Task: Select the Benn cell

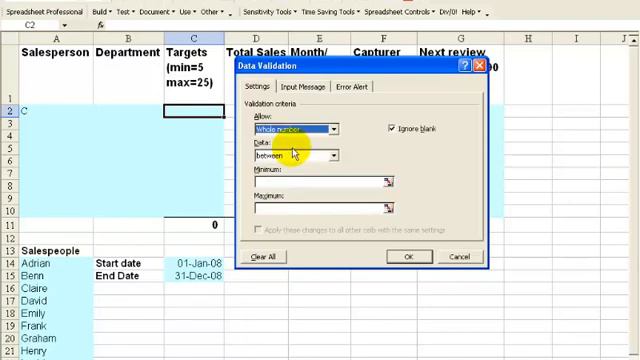Action: pos(56,276)
